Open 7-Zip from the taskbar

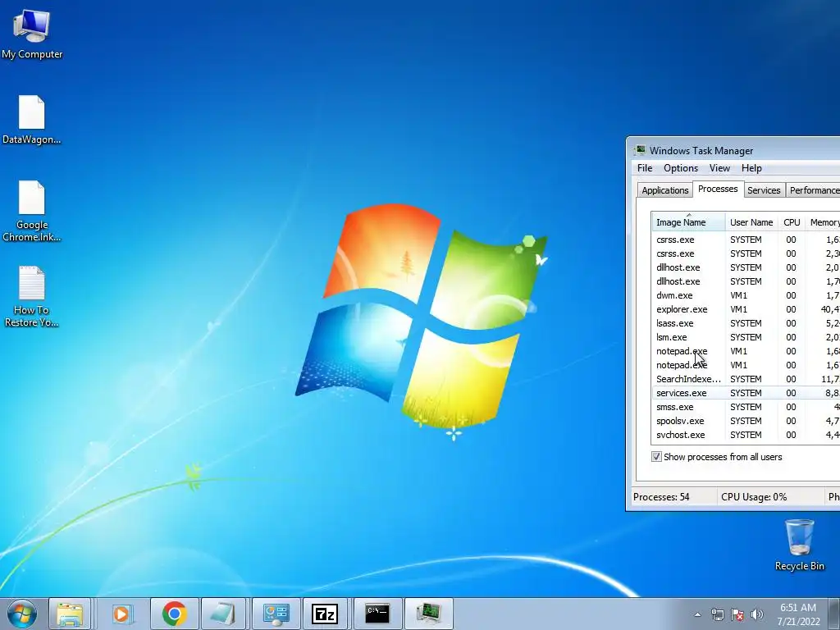(325, 614)
